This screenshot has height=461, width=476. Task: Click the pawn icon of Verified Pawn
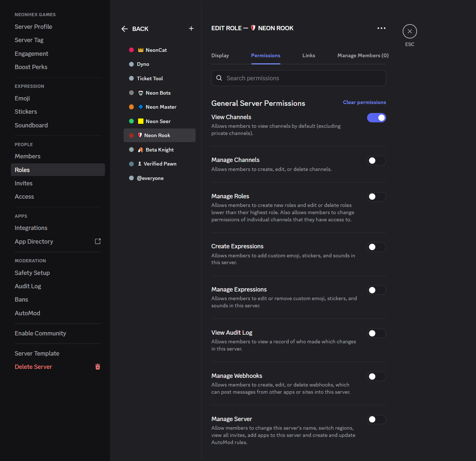click(140, 164)
